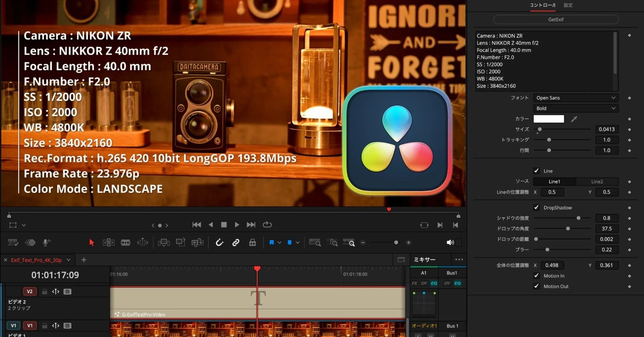Play the timeline forward
The width and height of the screenshot is (644, 337).
tap(237, 225)
